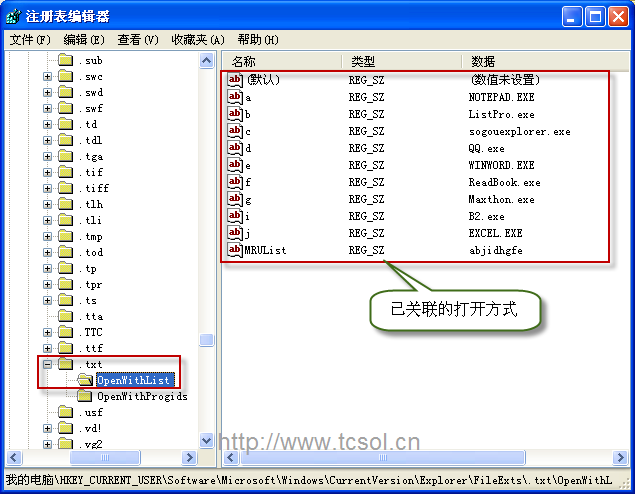This screenshot has width=635, height=494.
Task: Click values pane scroll right arrow
Action: coord(620,458)
